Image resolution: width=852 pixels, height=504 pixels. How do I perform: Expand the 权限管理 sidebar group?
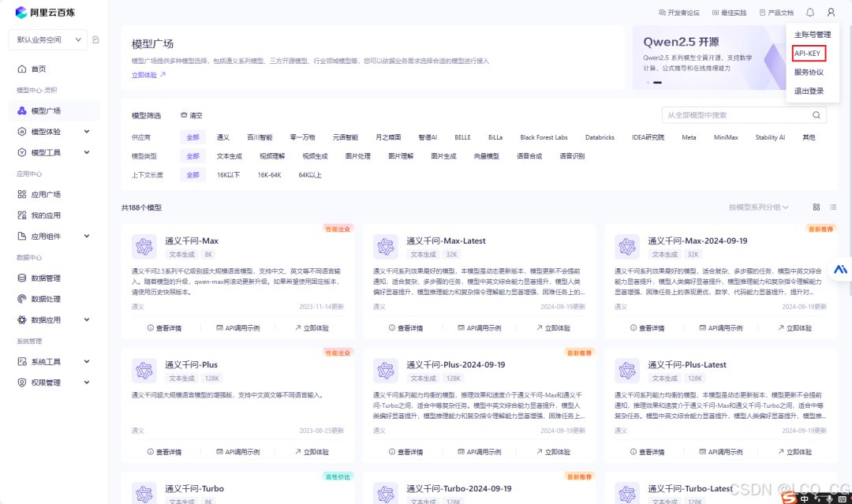pyautogui.click(x=87, y=383)
